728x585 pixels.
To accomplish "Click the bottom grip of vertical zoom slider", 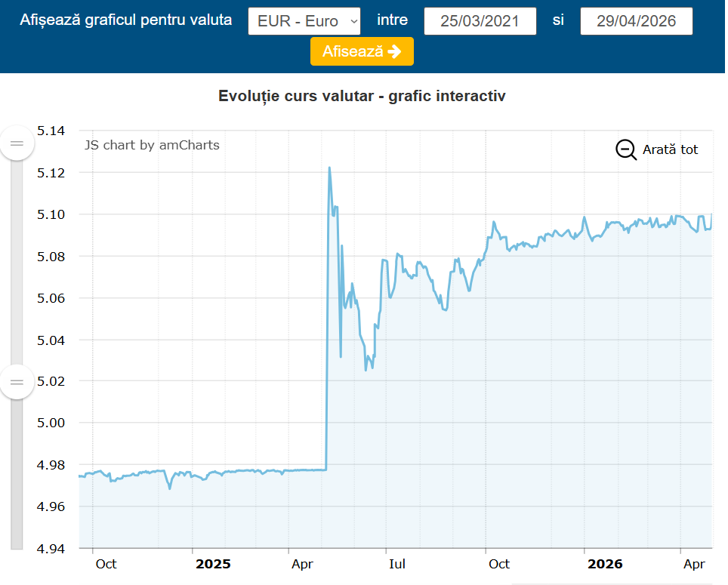I will pyautogui.click(x=17, y=381).
